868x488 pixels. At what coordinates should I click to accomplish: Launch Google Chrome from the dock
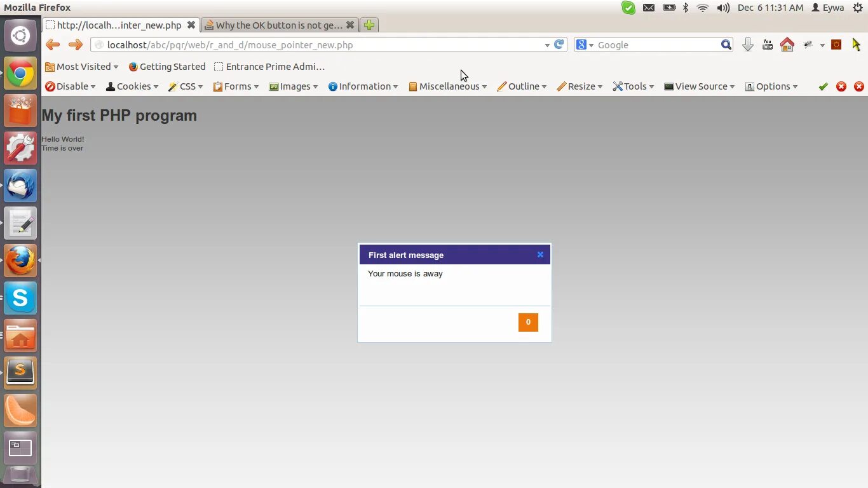pos(20,73)
